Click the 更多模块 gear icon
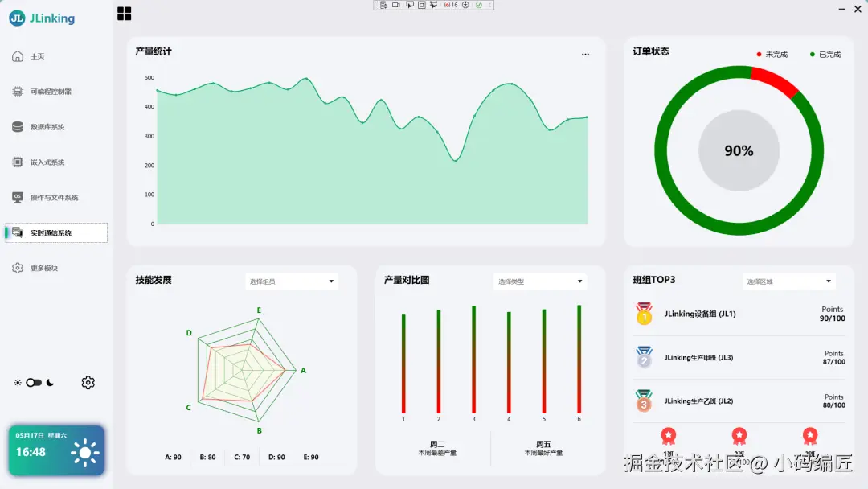 click(18, 268)
